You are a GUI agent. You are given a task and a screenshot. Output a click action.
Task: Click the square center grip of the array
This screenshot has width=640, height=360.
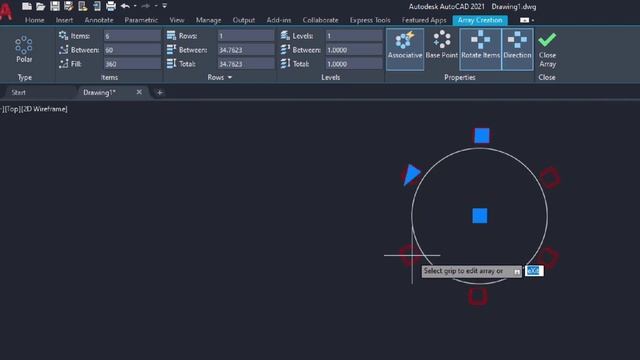tap(480, 216)
